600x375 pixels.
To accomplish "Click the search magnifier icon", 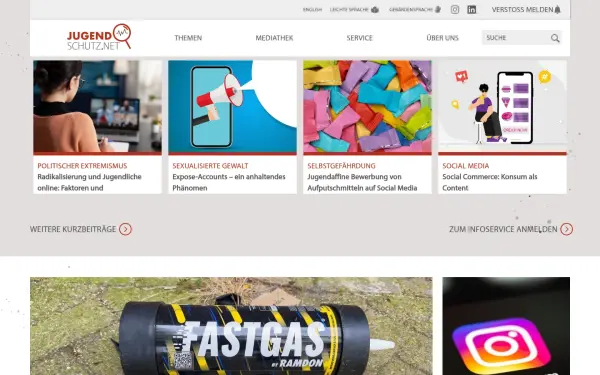I will (x=555, y=38).
